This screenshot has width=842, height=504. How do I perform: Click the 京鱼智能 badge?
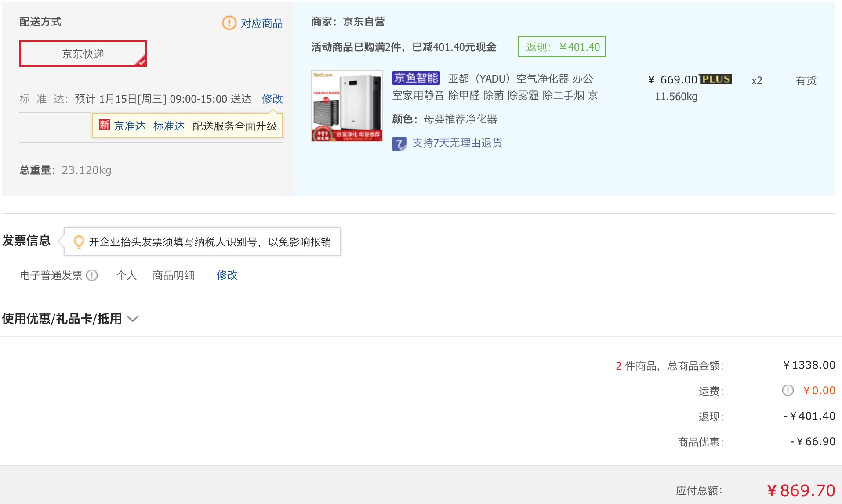point(416,78)
